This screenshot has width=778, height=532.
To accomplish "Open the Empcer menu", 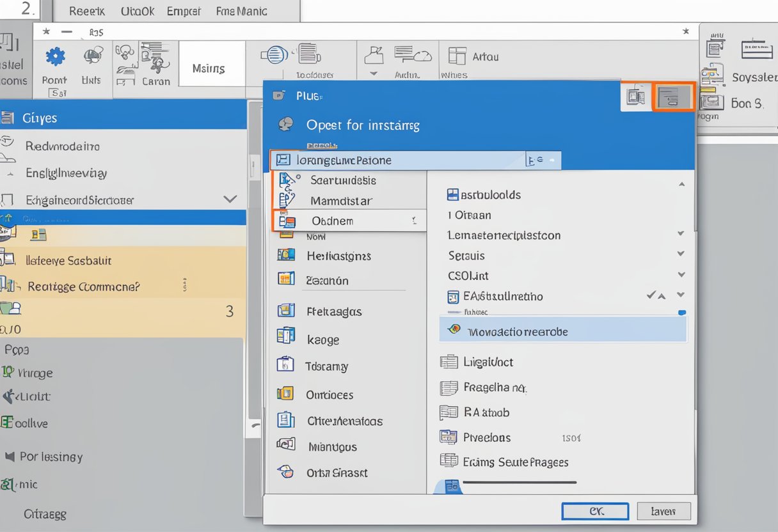I will click(x=183, y=11).
